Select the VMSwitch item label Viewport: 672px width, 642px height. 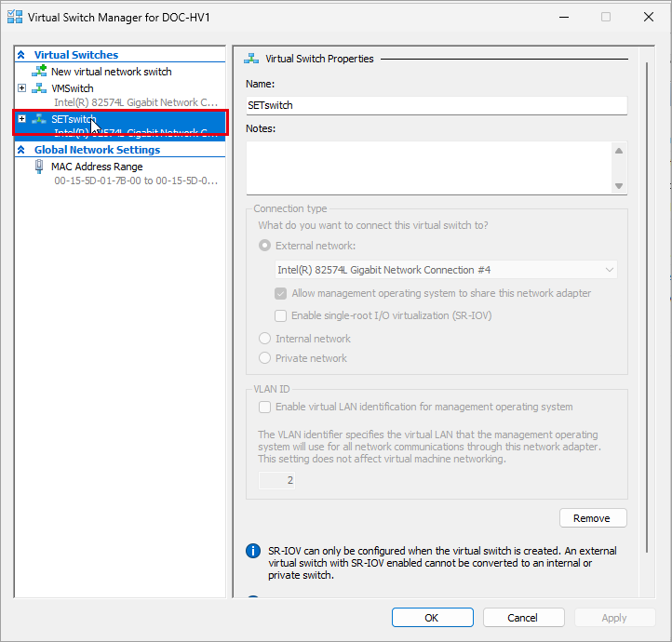click(73, 88)
